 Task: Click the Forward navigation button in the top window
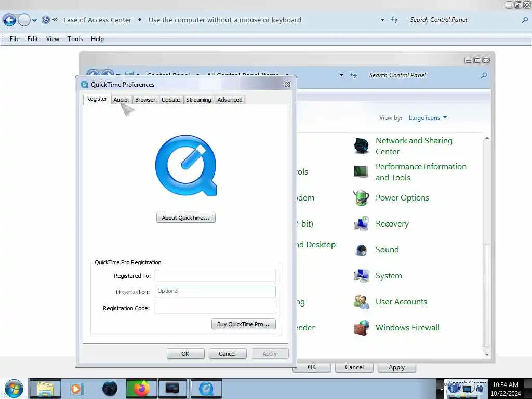click(24, 20)
